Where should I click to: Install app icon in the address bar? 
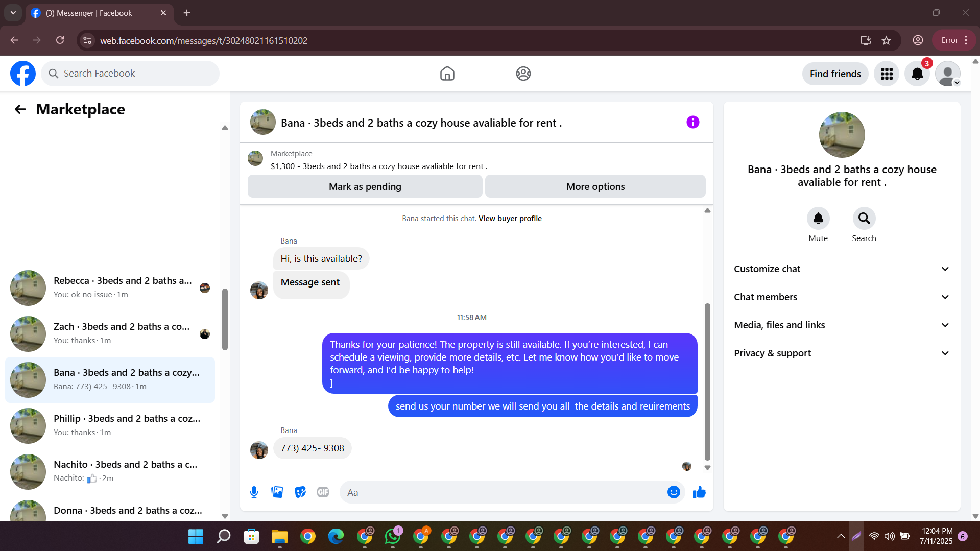[x=866, y=40]
